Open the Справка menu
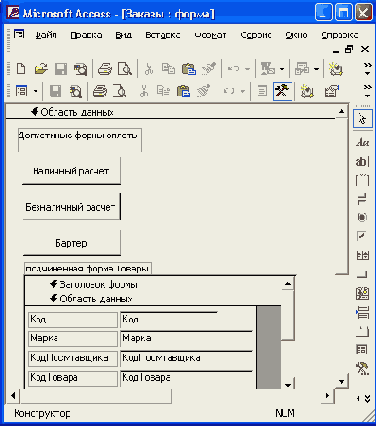Image resolution: width=376 pixels, height=426 pixels. [x=340, y=35]
